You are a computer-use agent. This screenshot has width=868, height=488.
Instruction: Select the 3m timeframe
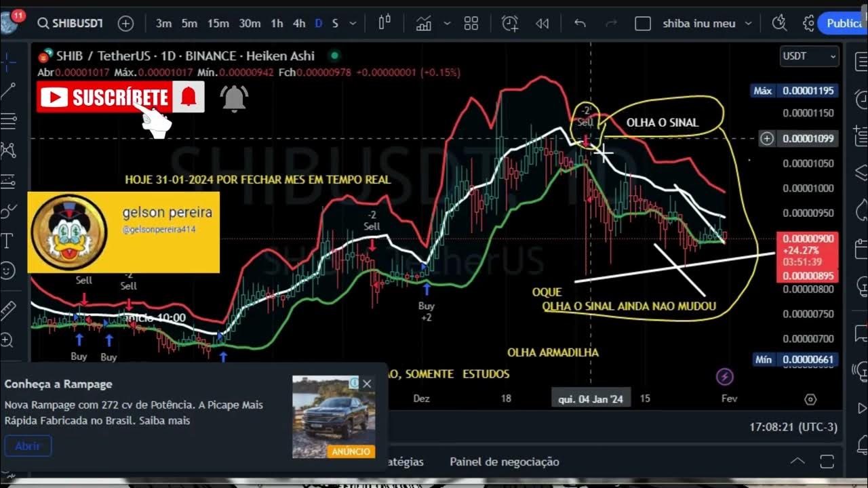pos(163,24)
